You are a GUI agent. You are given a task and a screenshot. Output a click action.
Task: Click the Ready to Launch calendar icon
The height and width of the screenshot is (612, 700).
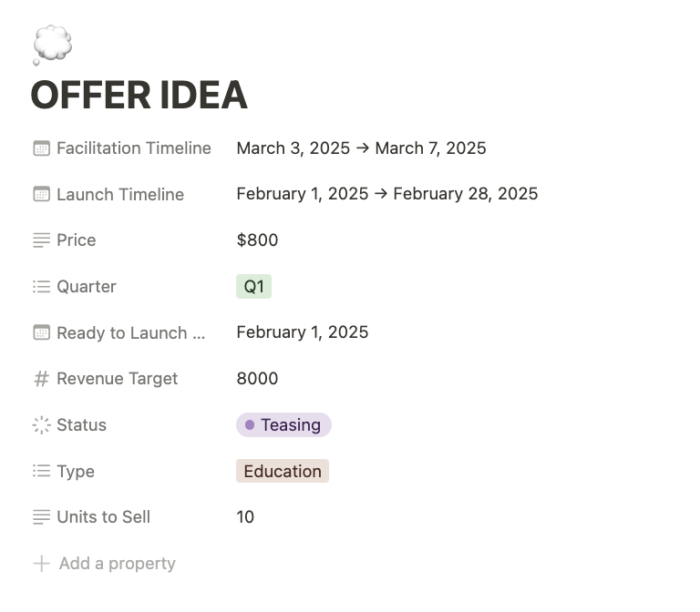[42, 332]
